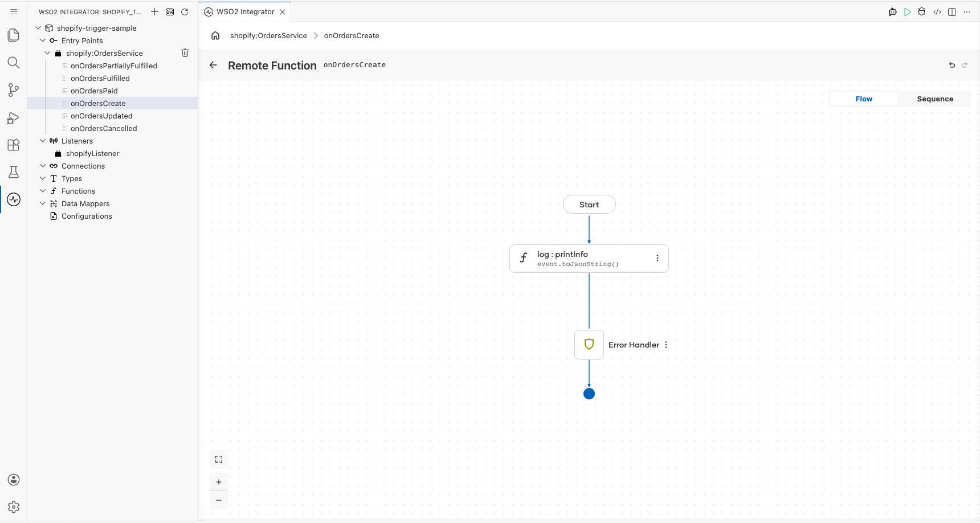Click the log:printInfo node
The height and width of the screenshot is (523, 980).
click(x=589, y=259)
